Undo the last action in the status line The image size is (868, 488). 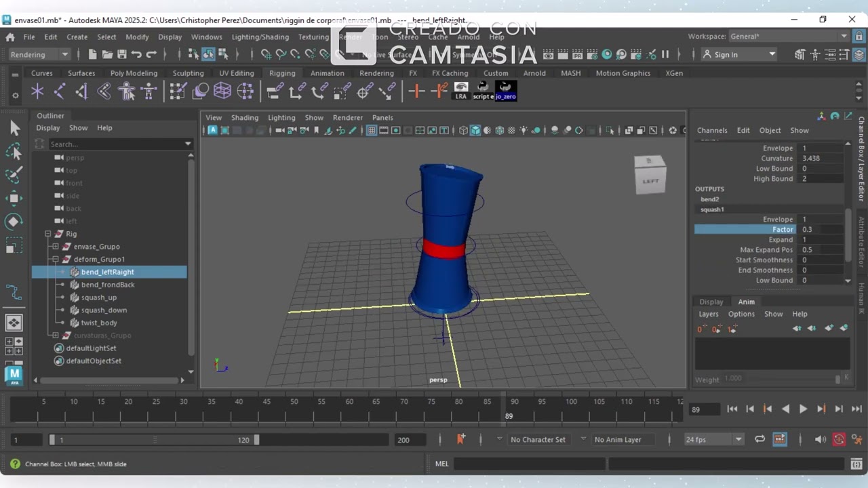point(137,54)
